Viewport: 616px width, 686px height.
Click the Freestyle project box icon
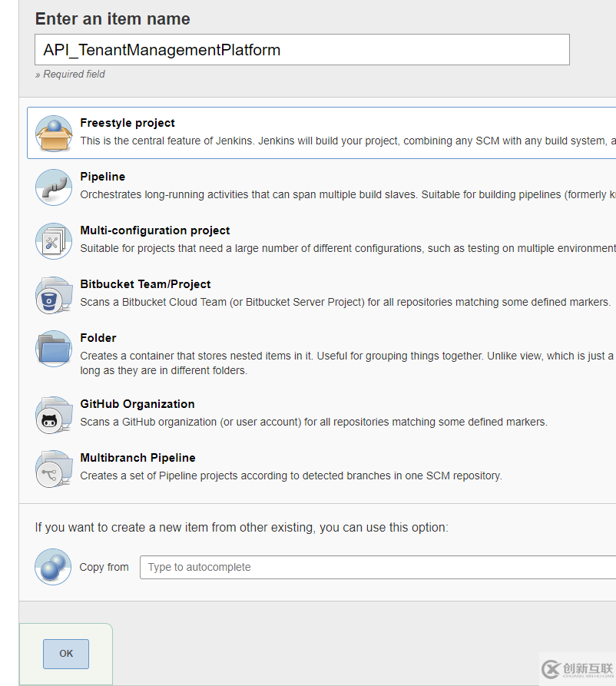tap(54, 134)
